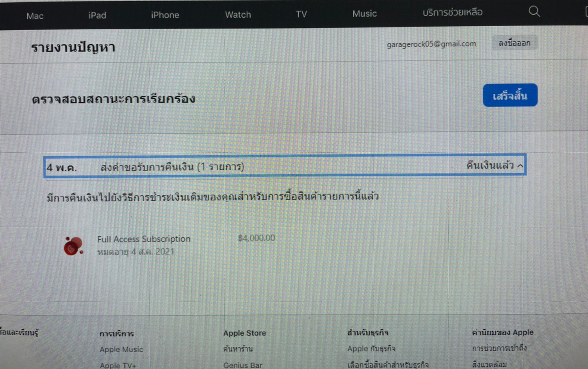The height and width of the screenshot is (369, 588).
Task: Click the Apple Store footer heading
Action: tap(245, 333)
